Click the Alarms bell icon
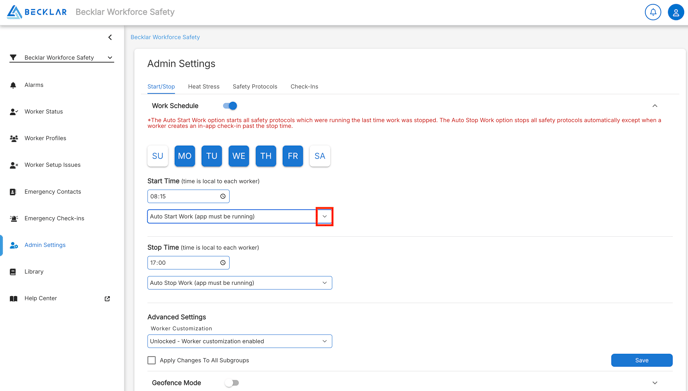Image resolution: width=688 pixels, height=391 pixels. 13,85
